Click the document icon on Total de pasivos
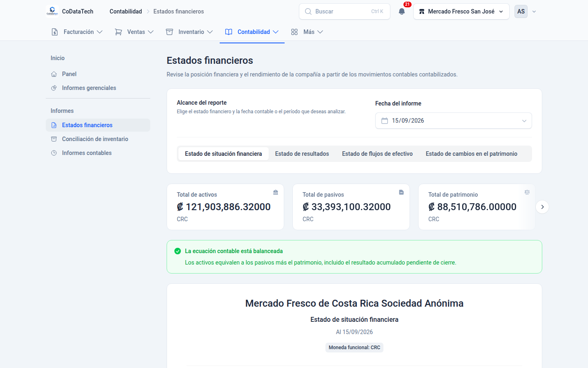 pos(401,192)
